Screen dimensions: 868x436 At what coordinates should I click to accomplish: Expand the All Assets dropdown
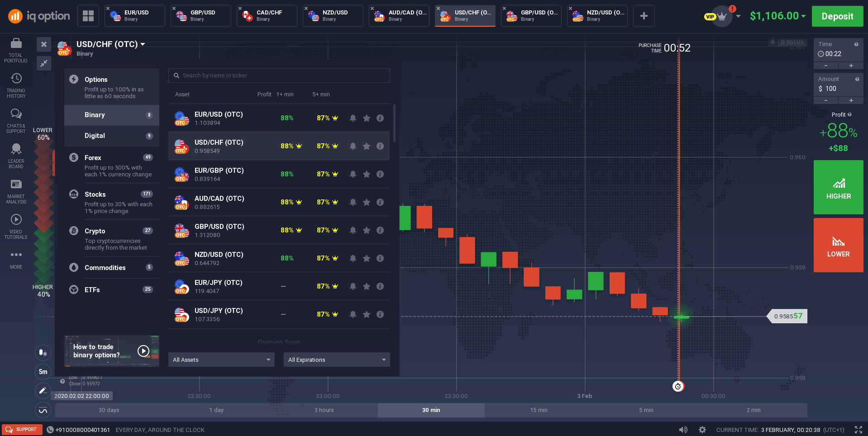pyautogui.click(x=221, y=360)
